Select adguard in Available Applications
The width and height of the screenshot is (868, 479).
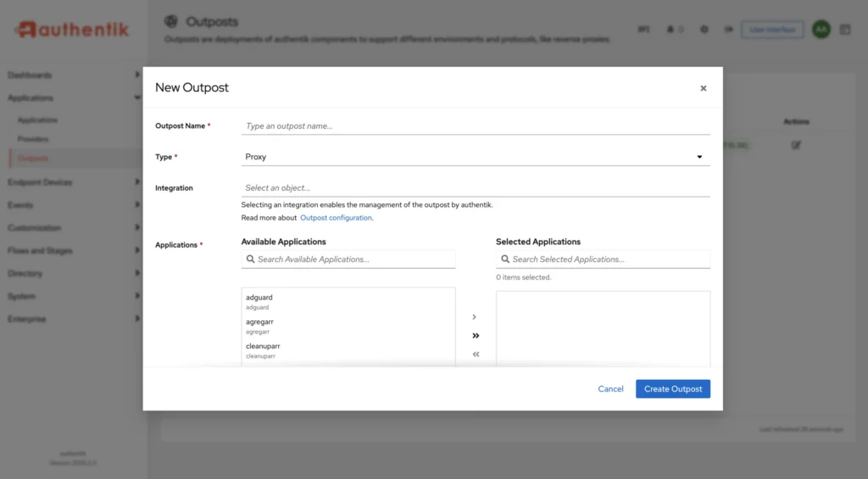[348, 302]
